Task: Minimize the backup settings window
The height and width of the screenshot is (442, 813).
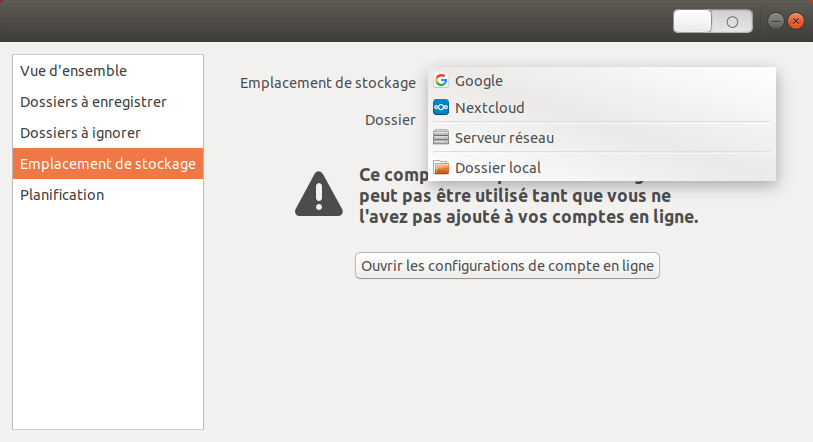Action: (775, 21)
